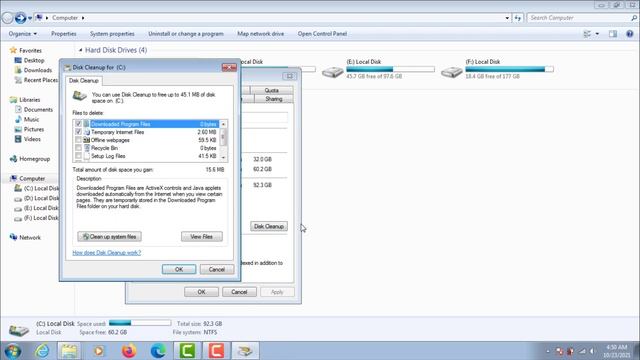Viewport: 640px width, 360px height.
Task: Open the green Camtasia taskbar icon
Action: (187, 351)
